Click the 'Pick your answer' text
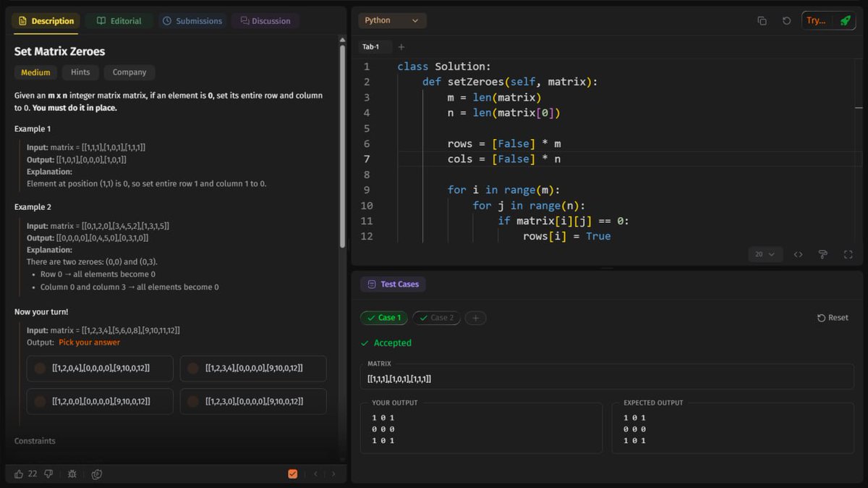 pyautogui.click(x=90, y=342)
